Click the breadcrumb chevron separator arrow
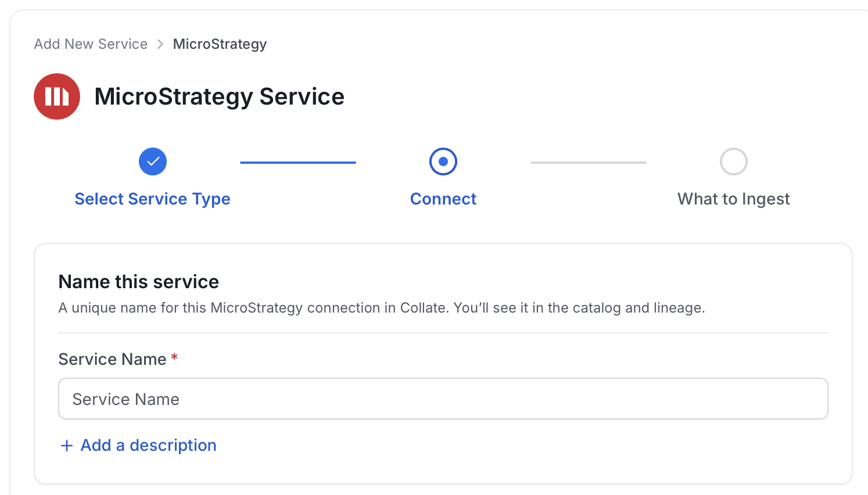 pos(160,44)
